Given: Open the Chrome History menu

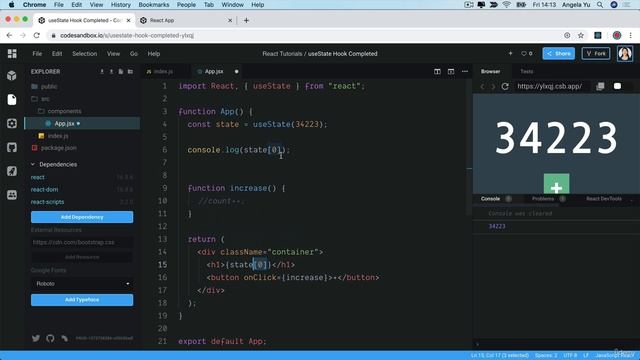Looking at the screenshot, I should pyautogui.click(x=121, y=5).
